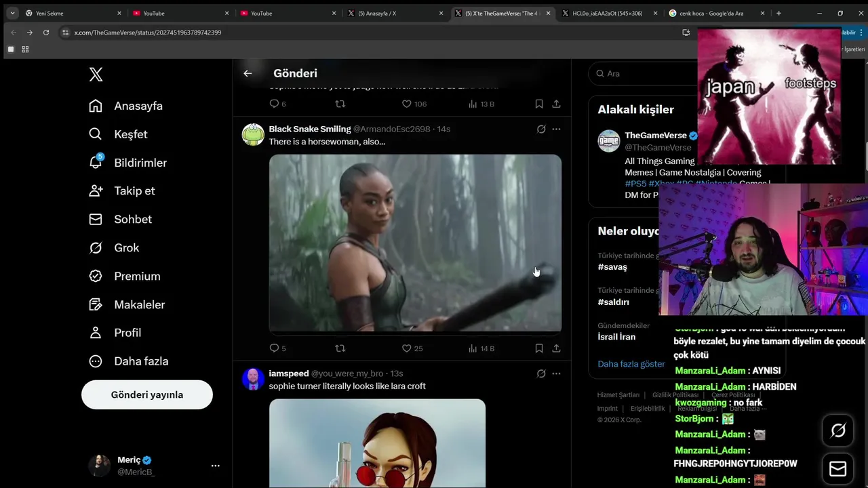
Task: Close the Anasayfa / X tab
Action: [x=441, y=13]
